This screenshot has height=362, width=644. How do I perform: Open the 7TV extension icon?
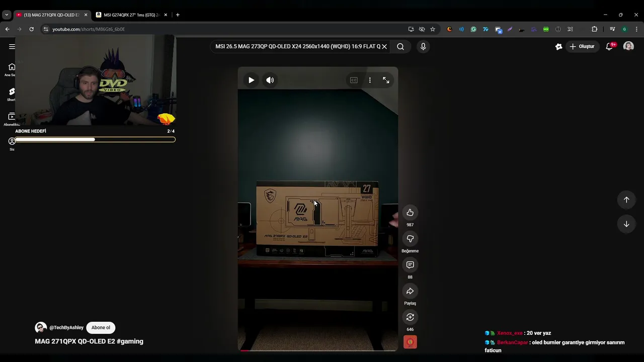(x=486, y=29)
